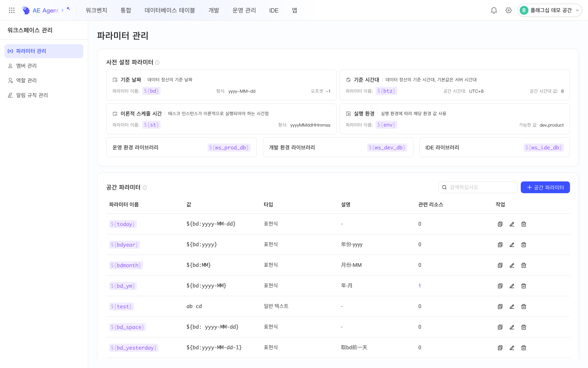Switch to the 개발 menu
This screenshot has width=588, height=368.
[214, 10]
